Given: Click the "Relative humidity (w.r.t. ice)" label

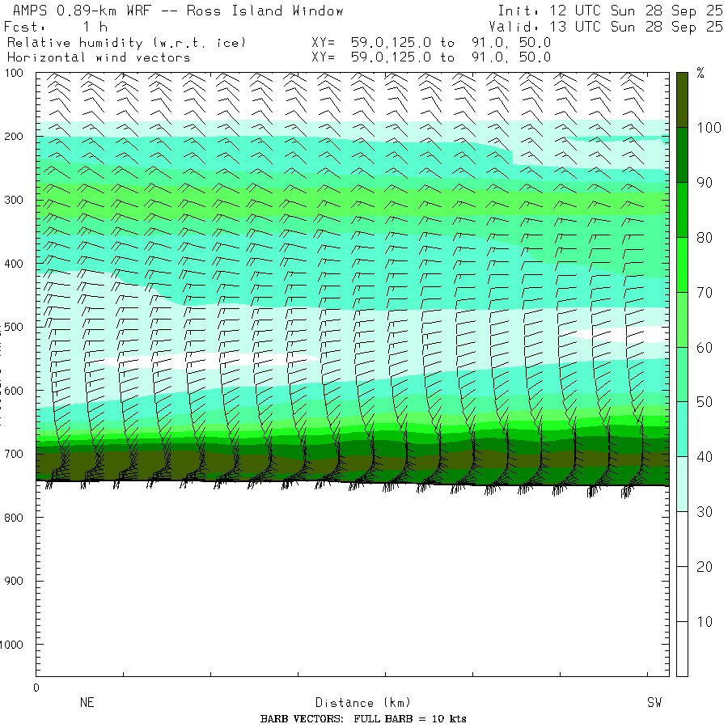Looking at the screenshot, I should 126,43.
